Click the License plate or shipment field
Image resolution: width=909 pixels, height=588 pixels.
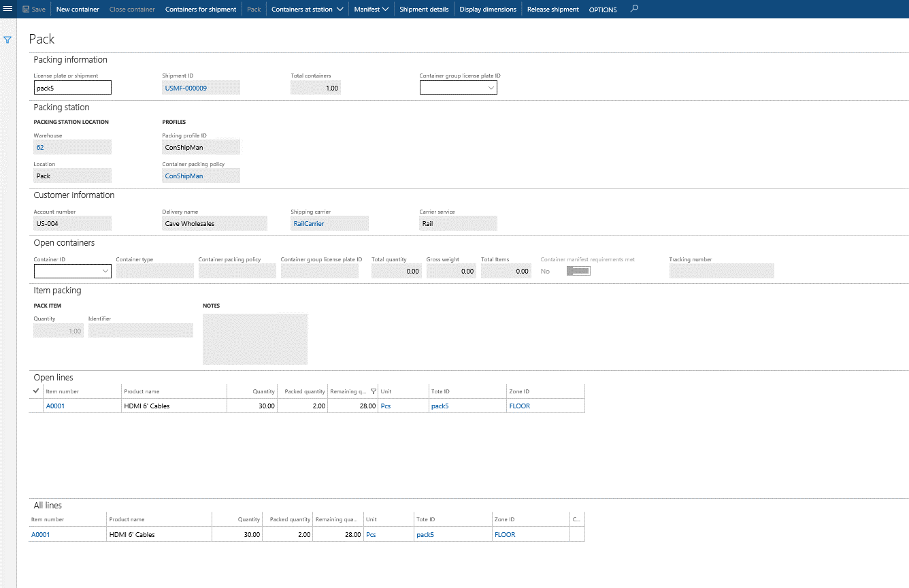72,88
